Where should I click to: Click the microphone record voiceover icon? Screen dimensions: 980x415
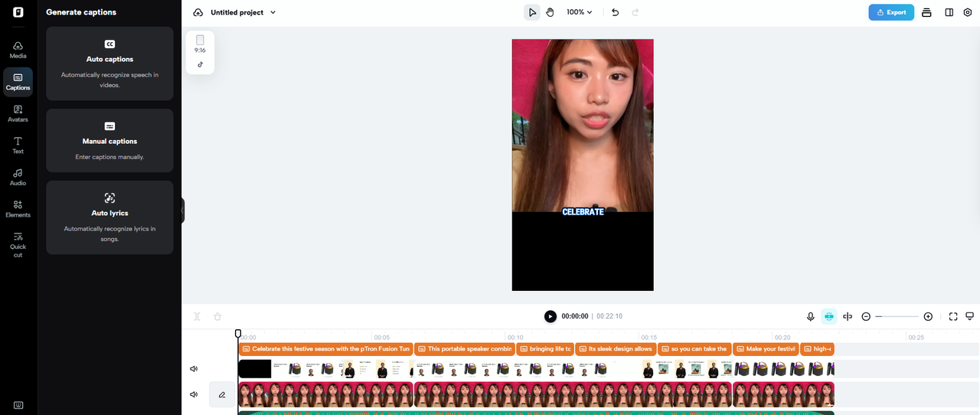tap(810, 316)
